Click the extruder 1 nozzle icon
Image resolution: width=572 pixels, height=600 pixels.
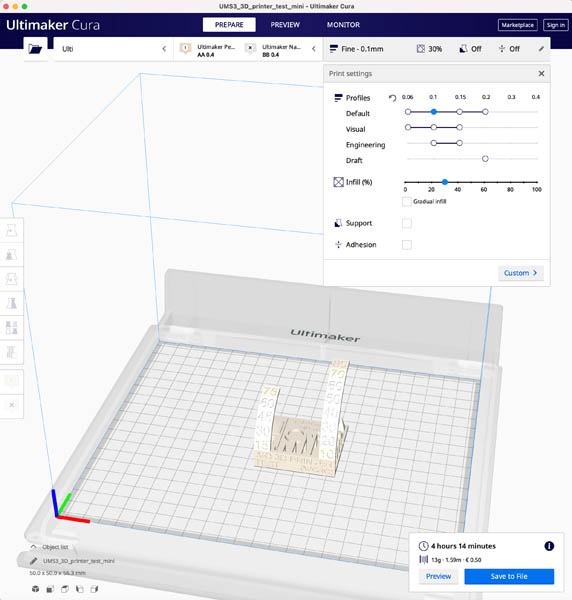pyautogui.click(x=186, y=49)
